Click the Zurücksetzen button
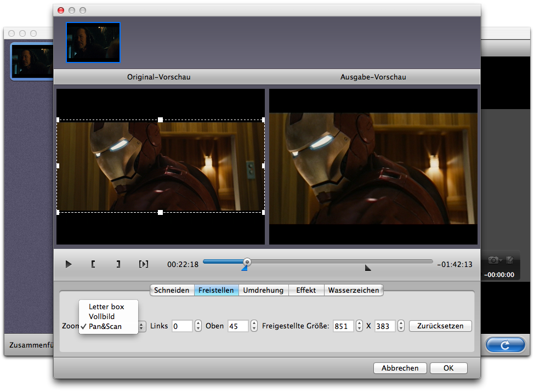This screenshot has height=392, width=534. (440, 326)
